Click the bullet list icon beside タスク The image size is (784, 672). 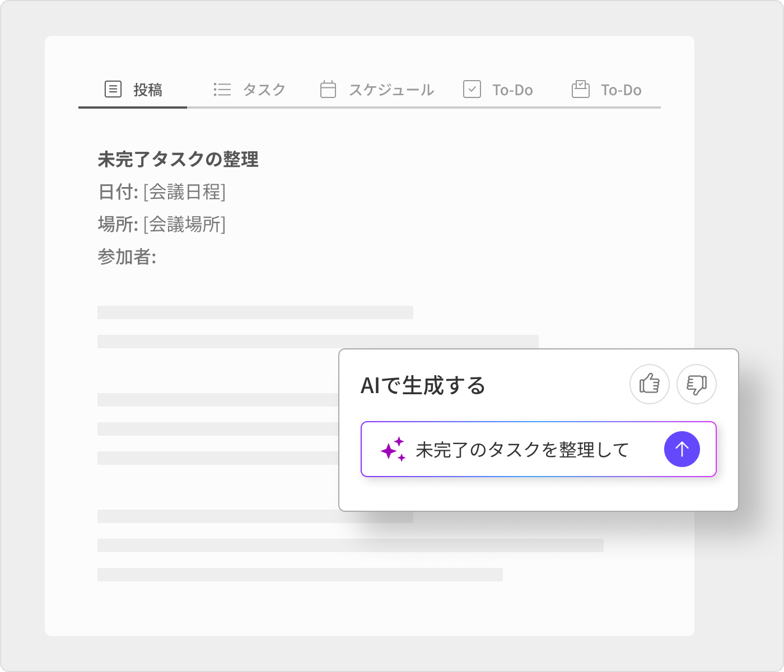pos(222,90)
